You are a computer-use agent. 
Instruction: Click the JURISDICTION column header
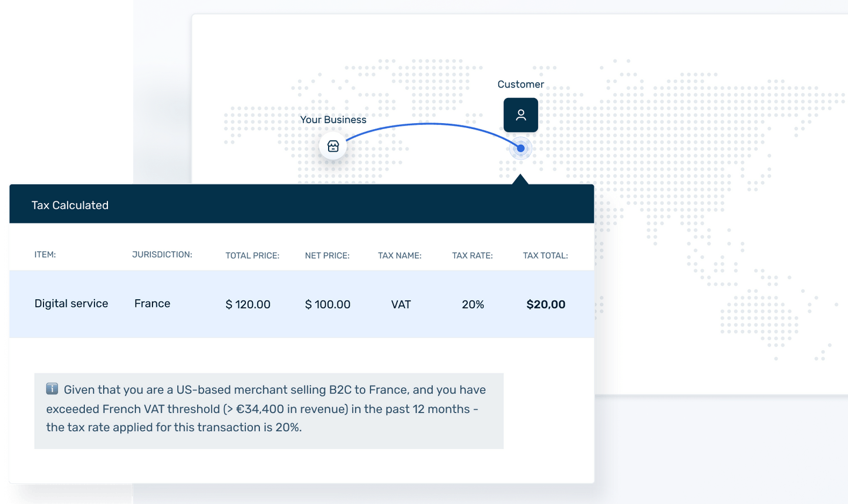162,255
